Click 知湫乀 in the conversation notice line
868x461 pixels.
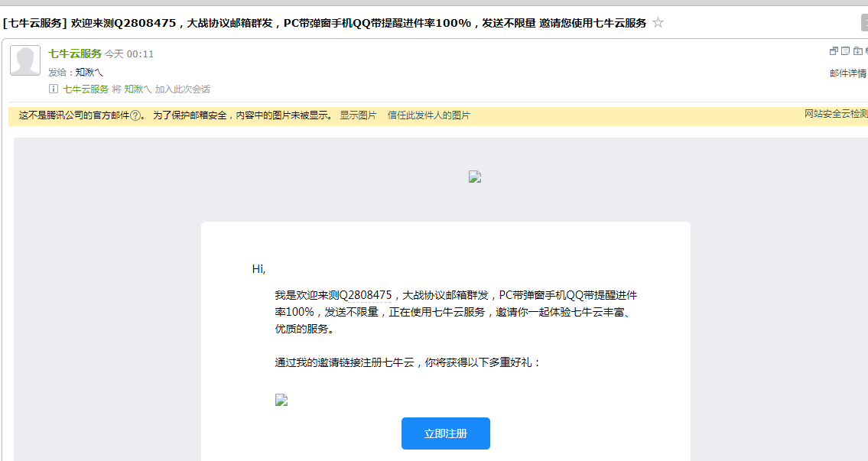click(138, 89)
